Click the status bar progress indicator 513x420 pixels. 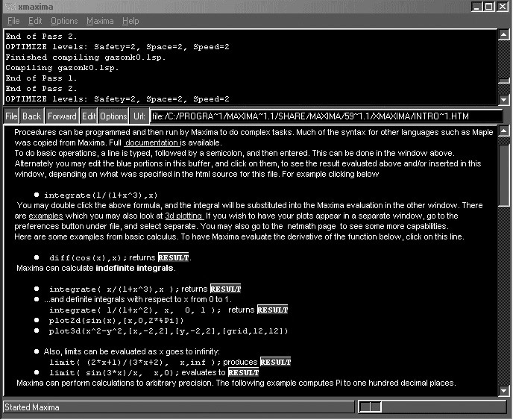point(370,407)
